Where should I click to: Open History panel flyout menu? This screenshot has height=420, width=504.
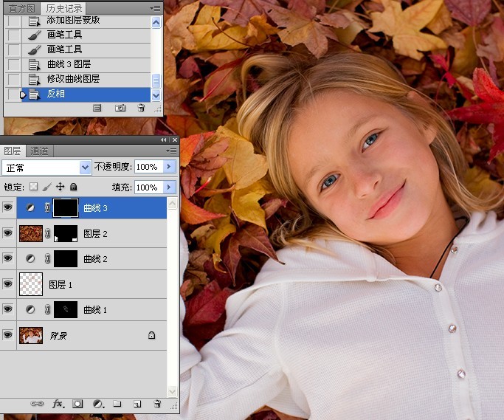155,9
